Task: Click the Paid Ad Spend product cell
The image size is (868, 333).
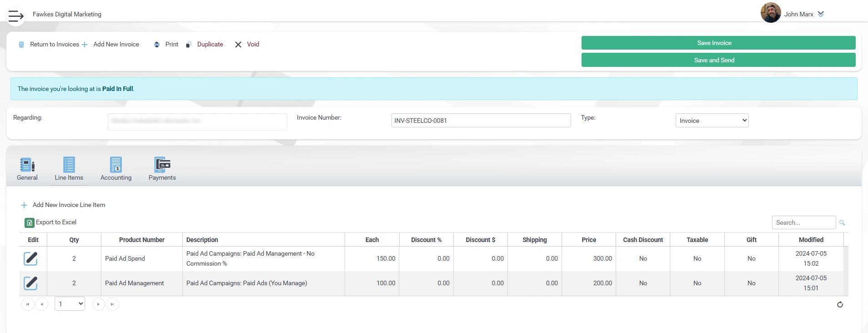Action: (x=142, y=258)
